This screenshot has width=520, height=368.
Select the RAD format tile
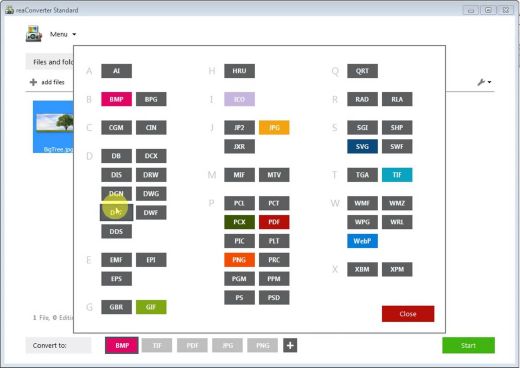[362, 99]
